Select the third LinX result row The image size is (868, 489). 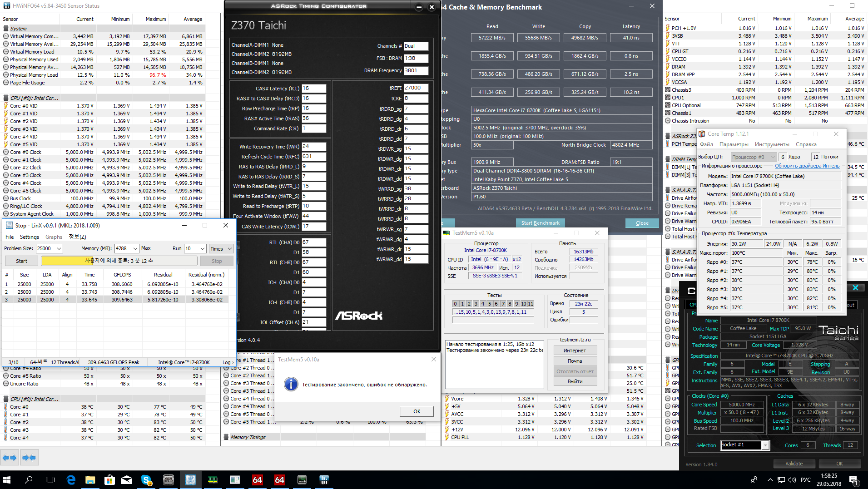click(x=115, y=300)
